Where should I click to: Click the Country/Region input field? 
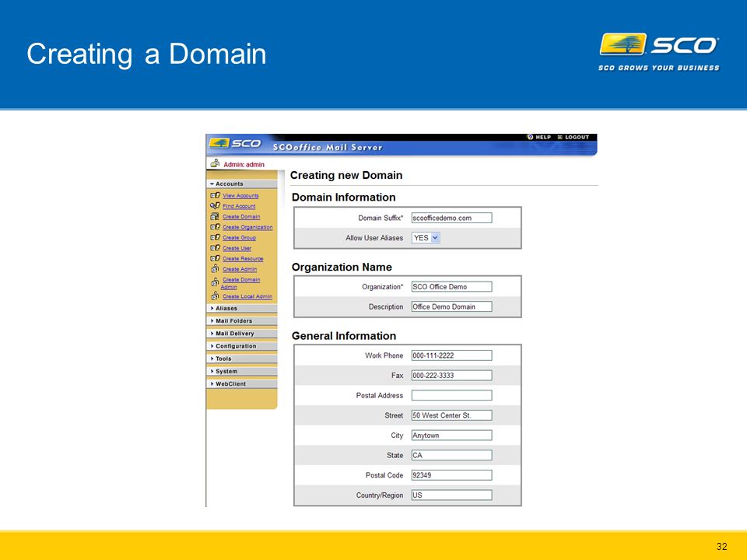coord(451,495)
